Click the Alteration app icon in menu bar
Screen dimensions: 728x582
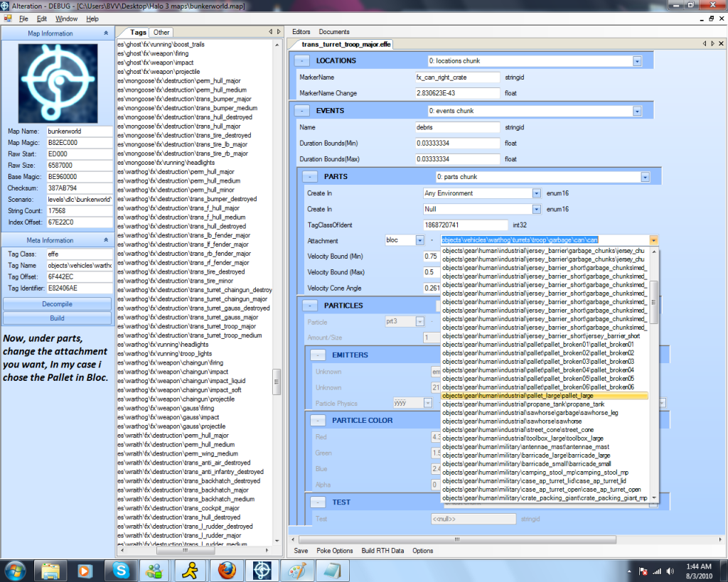point(8,18)
